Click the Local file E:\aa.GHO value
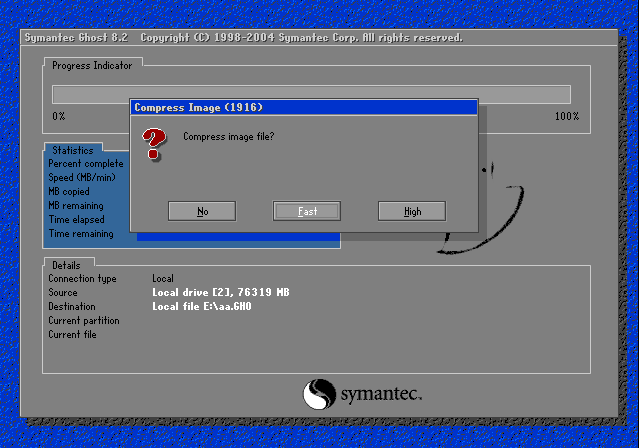Viewport: 639px width, 448px height. point(202,307)
